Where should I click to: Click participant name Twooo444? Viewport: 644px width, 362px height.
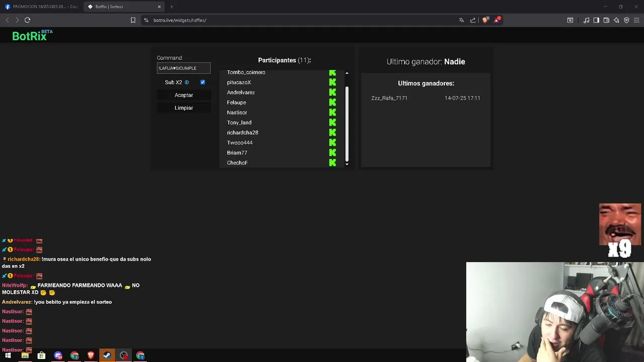pos(239,143)
